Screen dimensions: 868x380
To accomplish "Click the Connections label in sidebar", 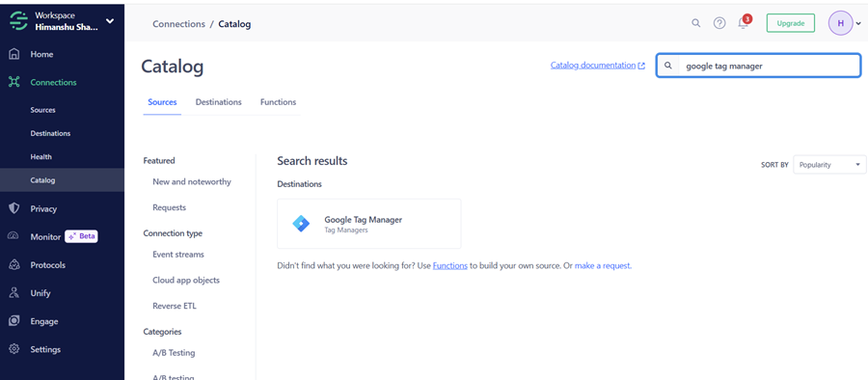I will (x=54, y=83).
